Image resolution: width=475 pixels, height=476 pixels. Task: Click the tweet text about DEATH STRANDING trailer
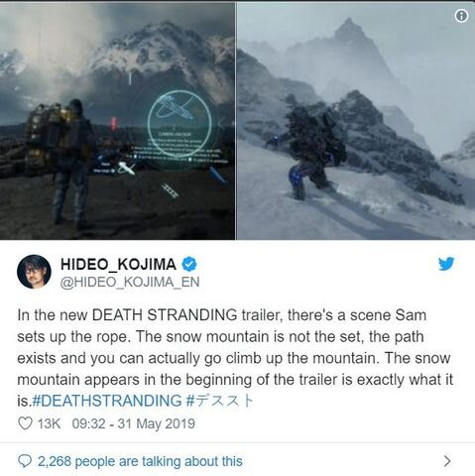pyautogui.click(x=235, y=358)
